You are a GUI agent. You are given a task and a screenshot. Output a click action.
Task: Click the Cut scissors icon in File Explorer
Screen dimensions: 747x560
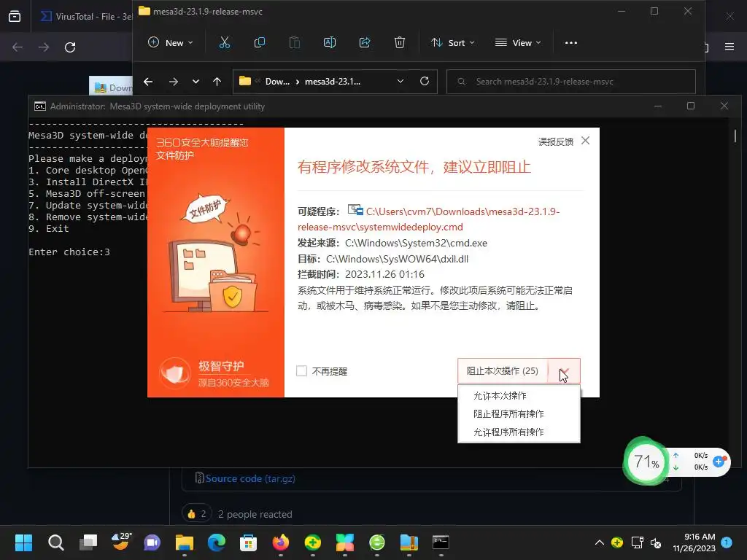click(225, 43)
